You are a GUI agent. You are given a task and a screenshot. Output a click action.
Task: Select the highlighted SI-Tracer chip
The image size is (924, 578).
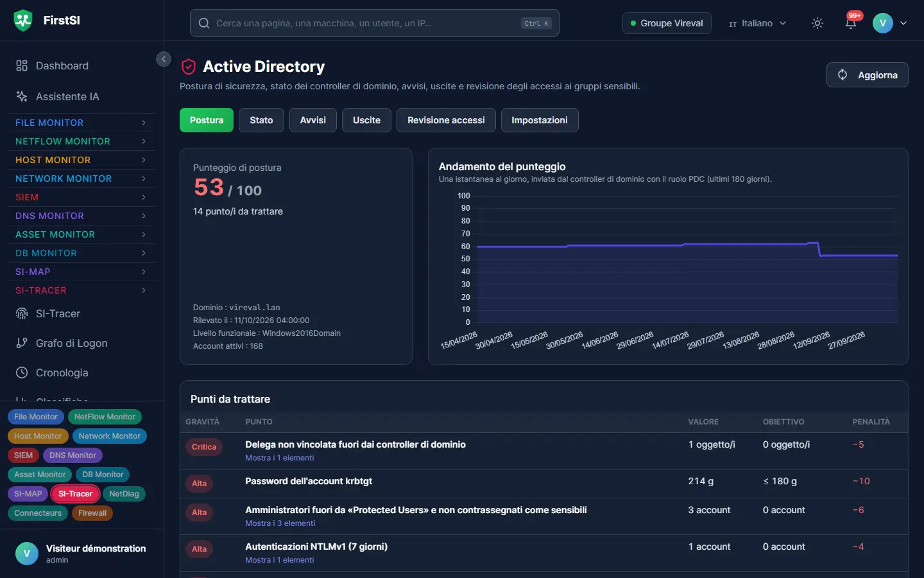76,494
